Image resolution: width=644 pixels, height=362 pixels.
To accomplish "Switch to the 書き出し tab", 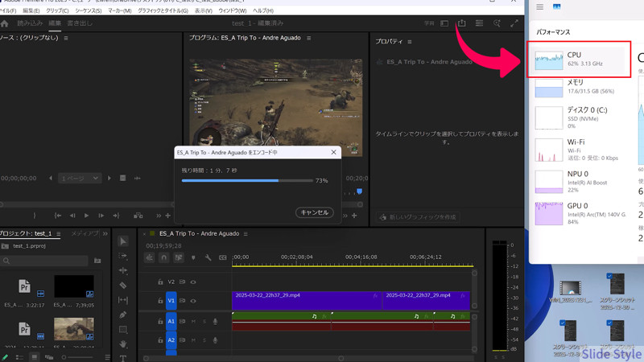I will point(80,24).
